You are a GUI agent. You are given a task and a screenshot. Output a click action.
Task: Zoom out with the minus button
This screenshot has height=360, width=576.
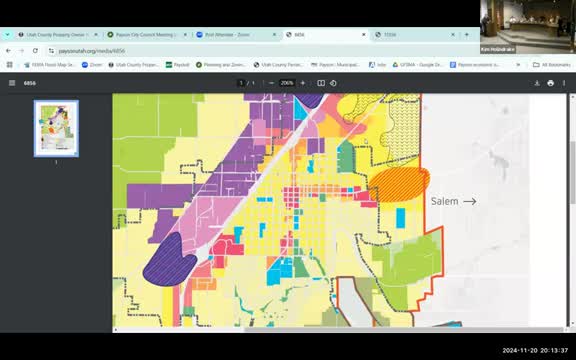pyautogui.click(x=271, y=83)
